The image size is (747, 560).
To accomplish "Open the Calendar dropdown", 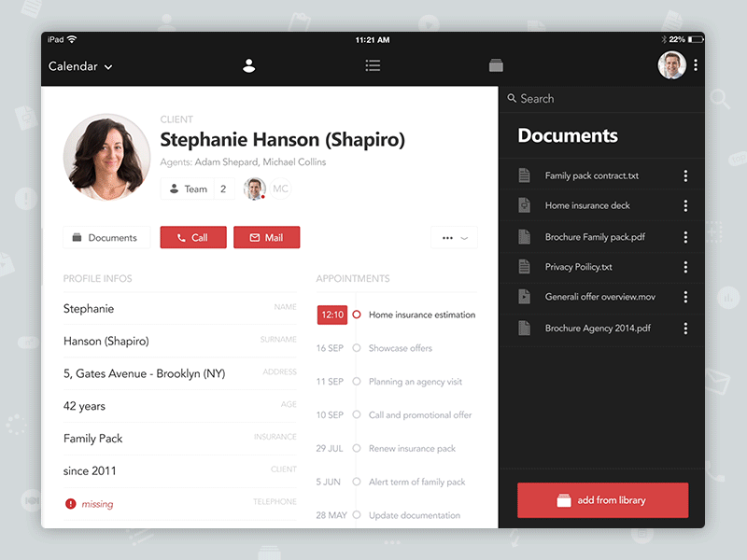I will coord(79,66).
